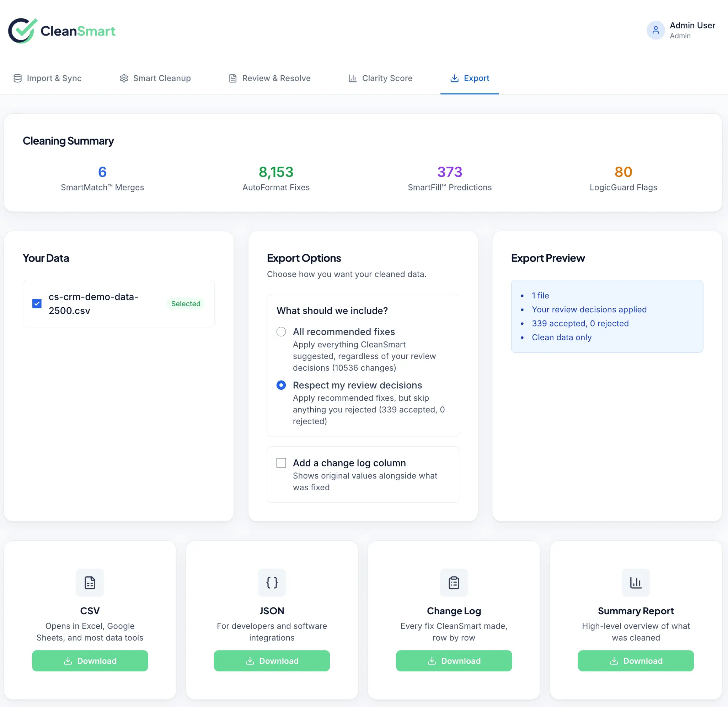Select the Respect my review decisions radio
The height and width of the screenshot is (707, 728).
pos(281,385)
